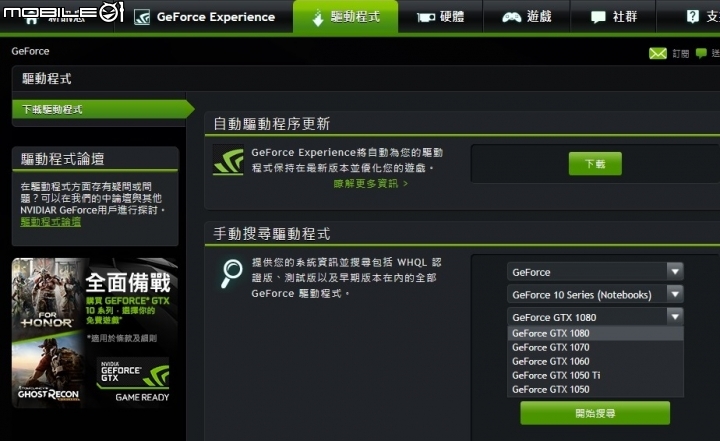Click the 訂閱 subscribe text link
This screenshot has width=720, height=441.
click(681, 54)
